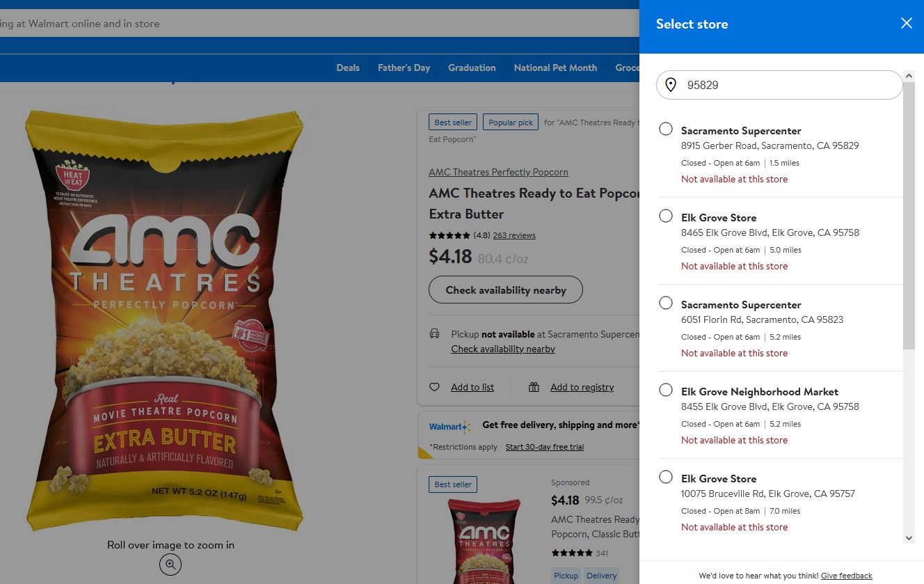The width and height of the screenshot is (924, 584).
Task: Click the zip code input field
Action: tap(786, 85)
